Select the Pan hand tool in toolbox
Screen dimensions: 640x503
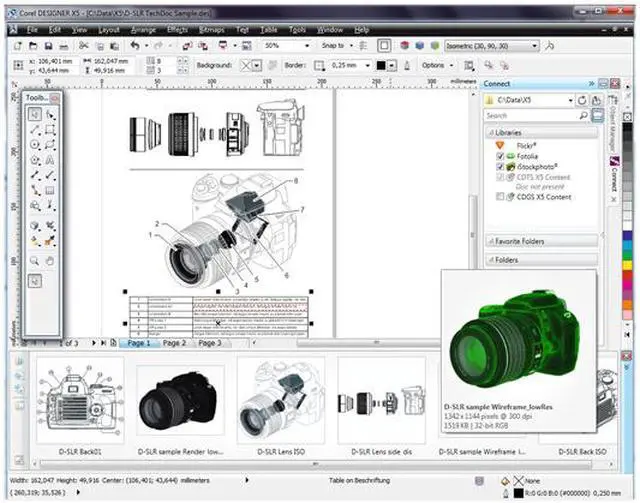(x=50, y=259)
